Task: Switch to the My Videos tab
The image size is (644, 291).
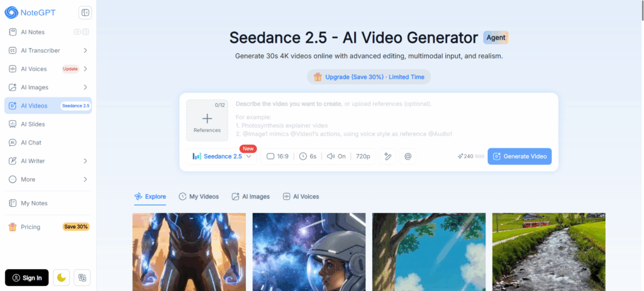Action: (x=199, y=197)
